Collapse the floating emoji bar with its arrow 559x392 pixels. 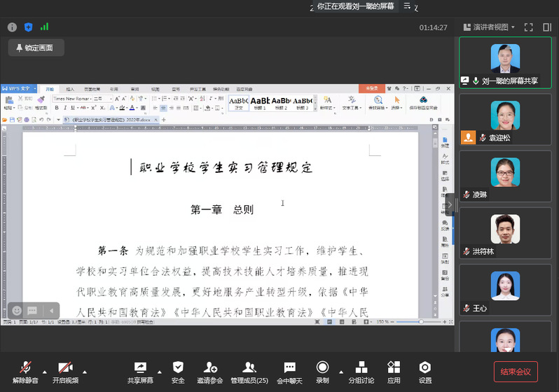tap(50, 310)
